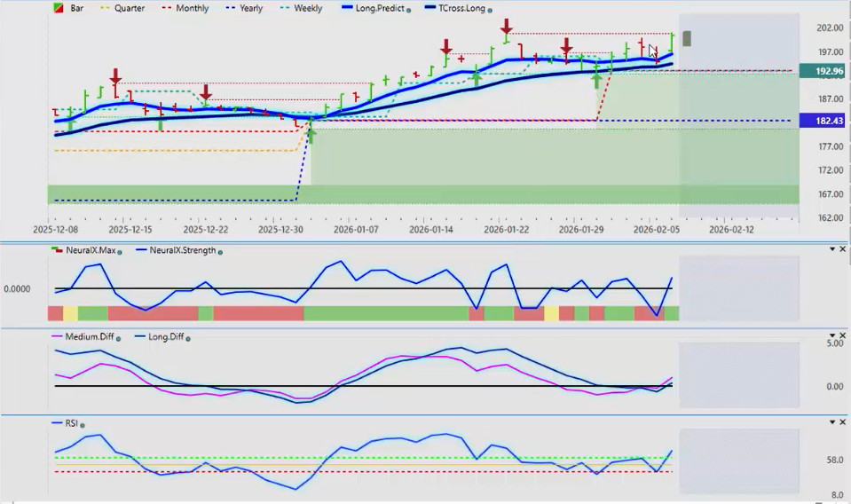Viewport: 851px width, 504px height.
Task: Open the NeuralX panel dropdown arrow
Action: [831, 249]
